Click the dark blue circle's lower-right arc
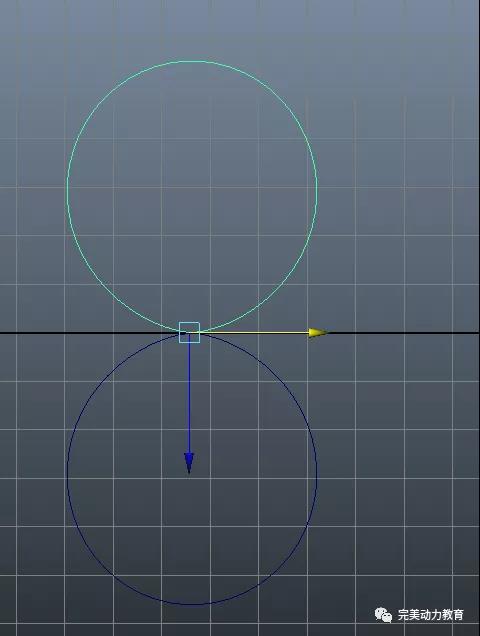The width and height of the screenshot is (480, 636). coord(280,563)
